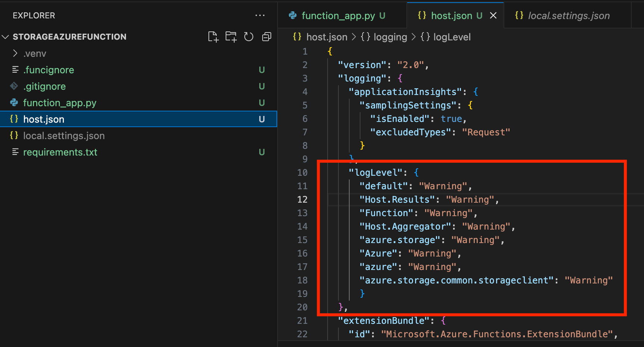Click lowercase "azure" key on line 17

point(378,267)
